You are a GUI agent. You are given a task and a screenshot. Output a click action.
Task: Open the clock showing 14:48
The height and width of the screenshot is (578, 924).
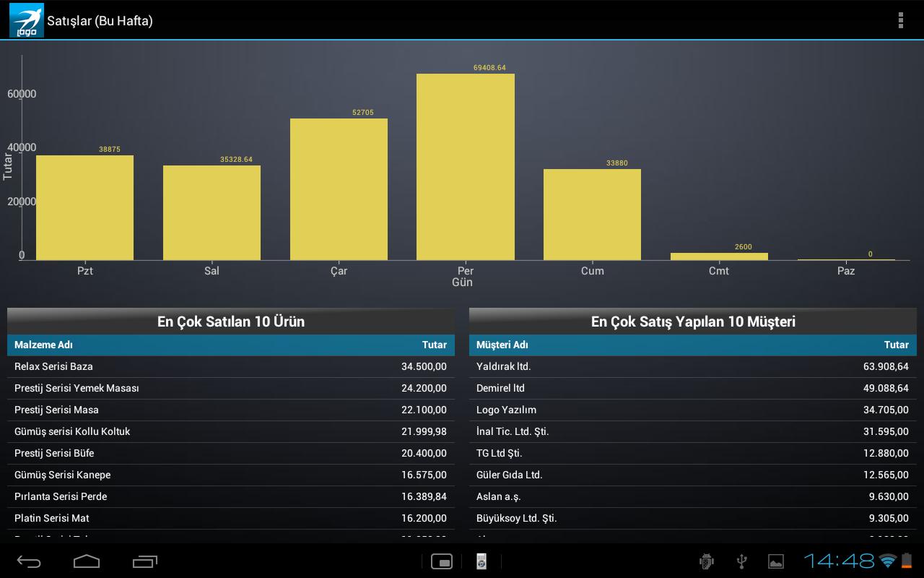pos(839,561)
